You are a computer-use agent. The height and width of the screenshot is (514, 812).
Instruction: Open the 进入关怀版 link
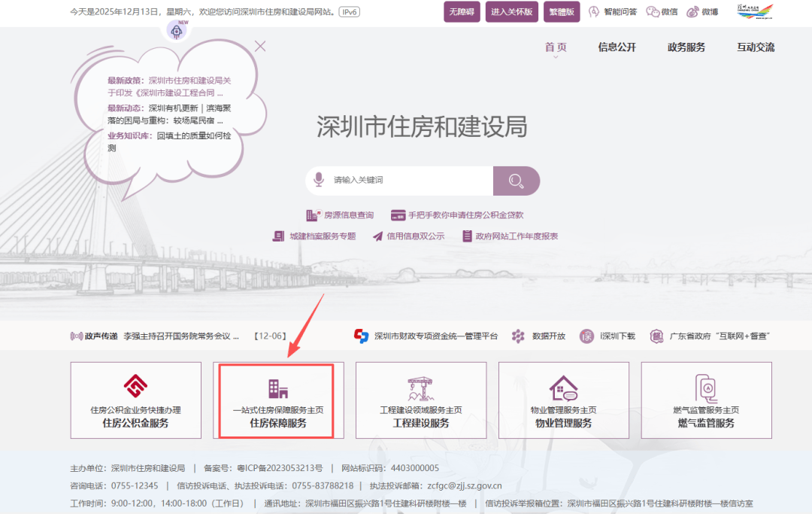click(x=511, y=11)
